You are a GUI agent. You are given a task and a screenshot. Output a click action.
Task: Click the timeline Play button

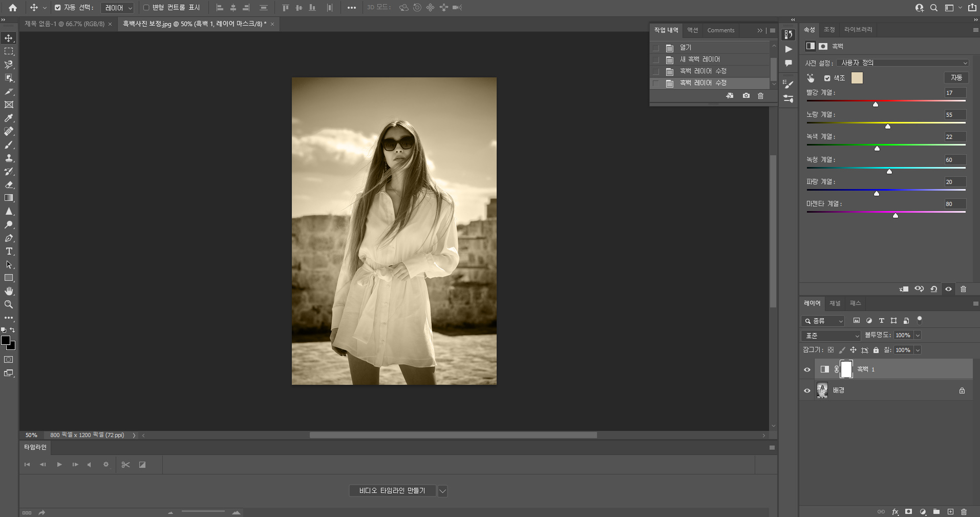pos(59,465)
